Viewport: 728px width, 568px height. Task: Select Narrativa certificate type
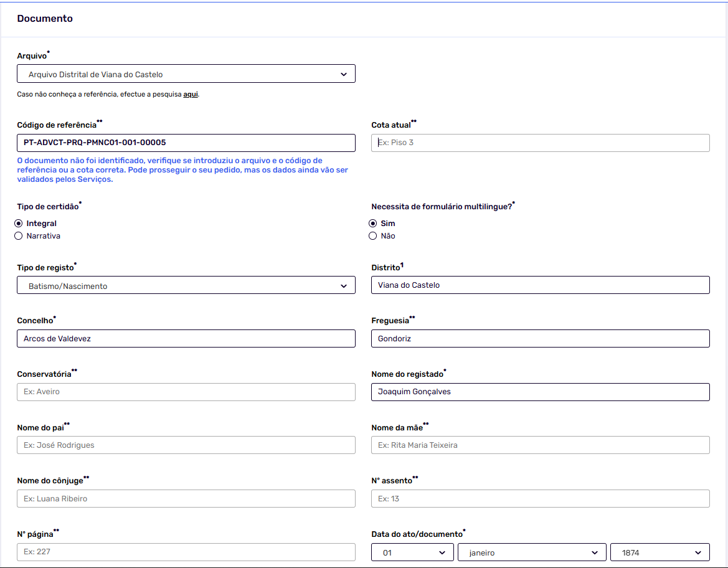(x=19, y=236)
